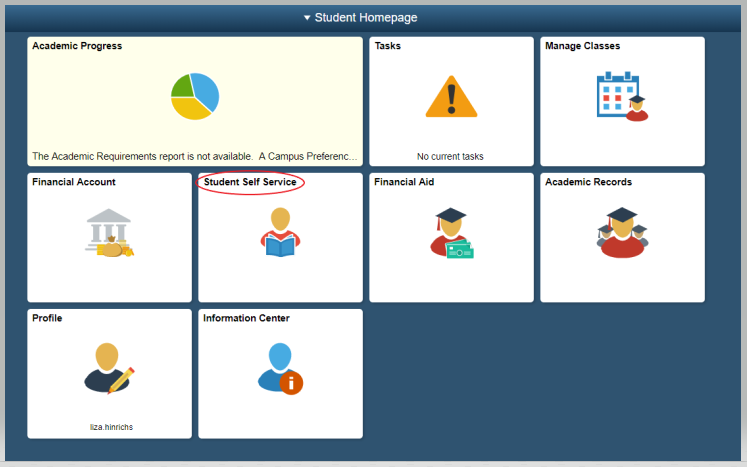Click the Academic Requirements report message
Image resolution: width=747 pixels, height=467 pixels.
(x=194, y=156)
